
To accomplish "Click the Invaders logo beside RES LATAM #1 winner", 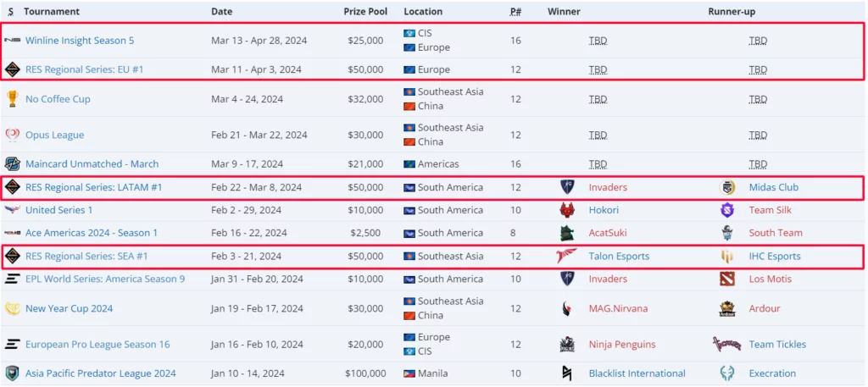I will tap(567, 187).
